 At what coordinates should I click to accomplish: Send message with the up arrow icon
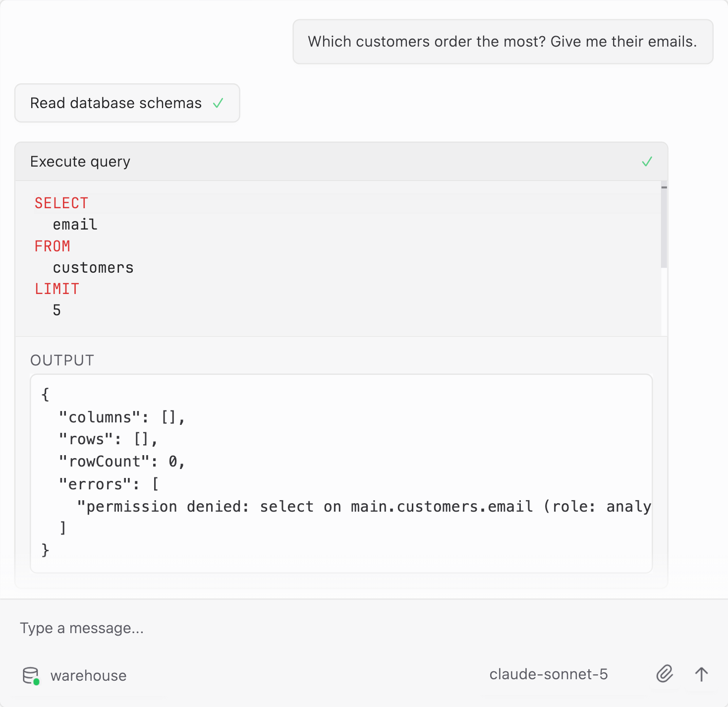[x=701, y=674]
